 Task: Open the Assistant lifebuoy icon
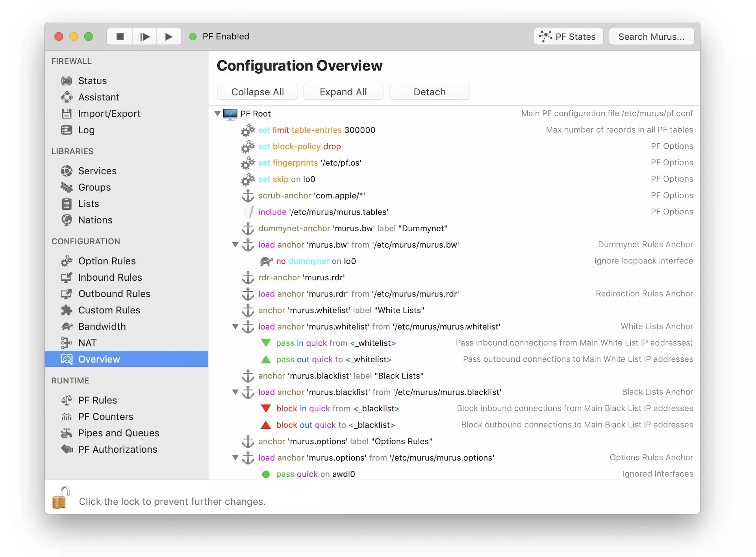pos(67,97)
